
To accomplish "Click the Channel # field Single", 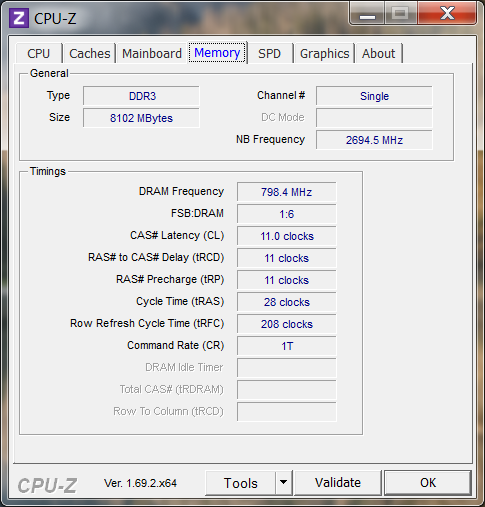I will pos(374,96).
